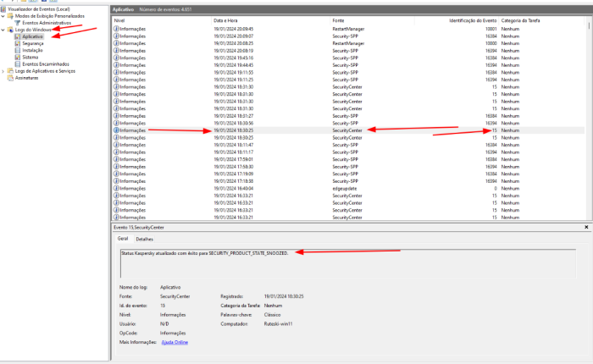Screen dimensions: 593x364
Task: Select the Sistema log label
Action: pos(30,57)
